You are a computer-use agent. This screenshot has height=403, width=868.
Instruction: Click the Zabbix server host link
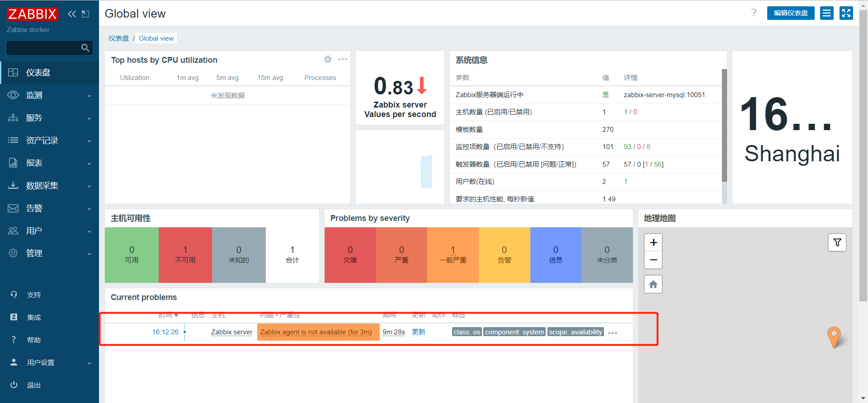click(x=231, y=332)
